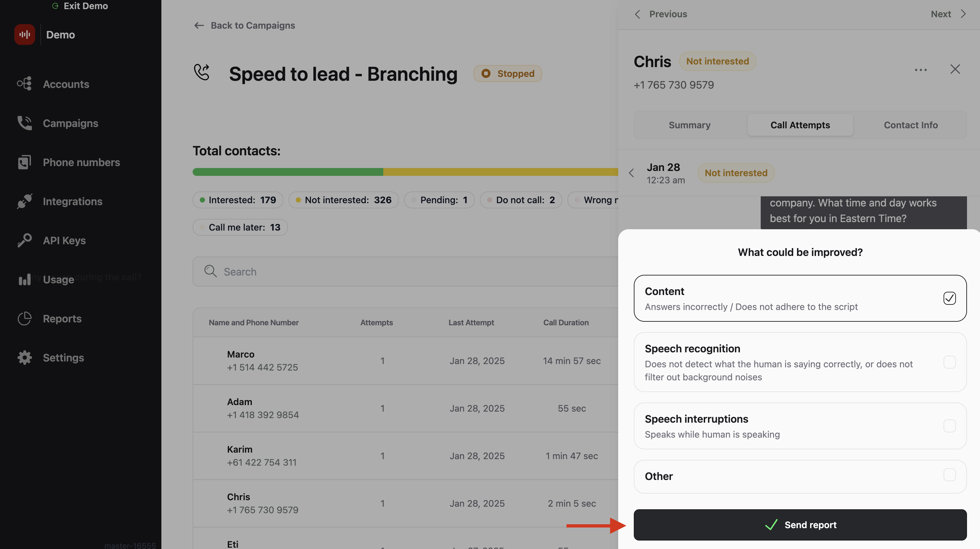Tick the Other option checkbox
The width and height of the screenshot is (980, 549).
pos(949,475)
